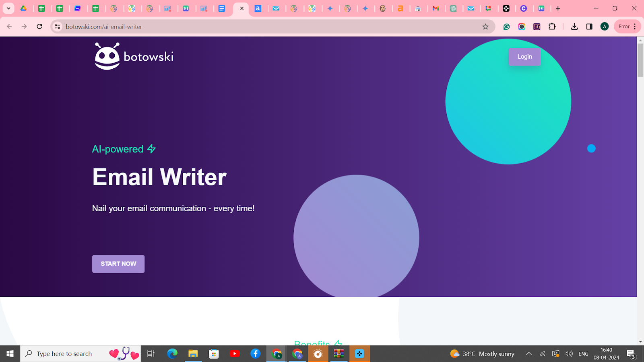
Task: Open File Explorer from the taskbar
Action: pyautogui.click(x=193, y=354)
